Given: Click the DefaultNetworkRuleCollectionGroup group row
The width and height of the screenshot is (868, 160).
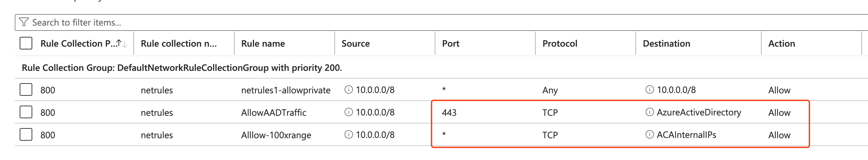Looking at the screenshot, I should pos(182,68).
